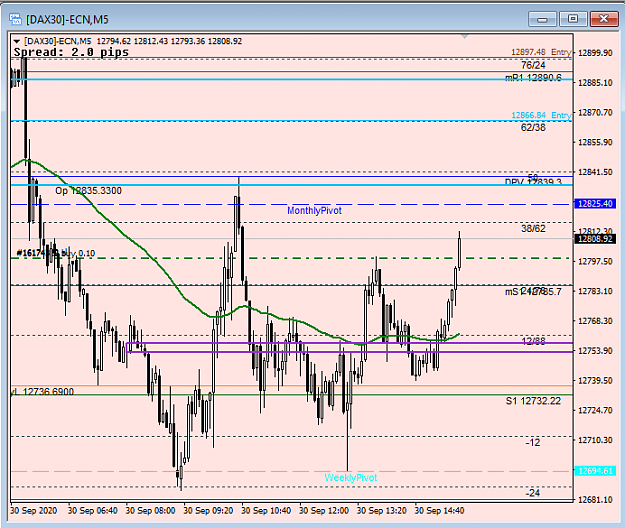Close the DAX30 chart window
The width and height of the screenshot is (625, 528).
click(x=604, y=19)
